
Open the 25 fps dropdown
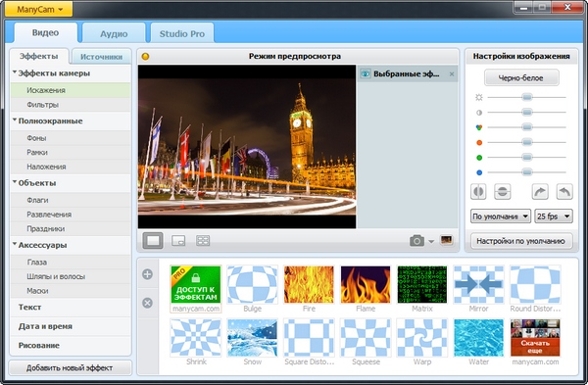(554, 217)
